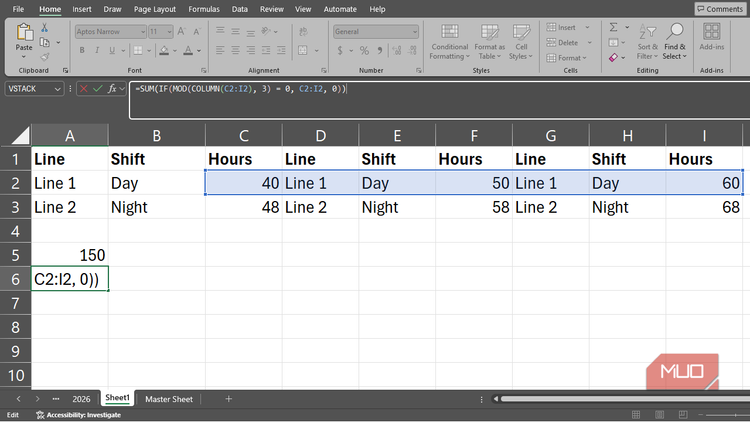Select the Format Painter brush icon

pos(44,57)
